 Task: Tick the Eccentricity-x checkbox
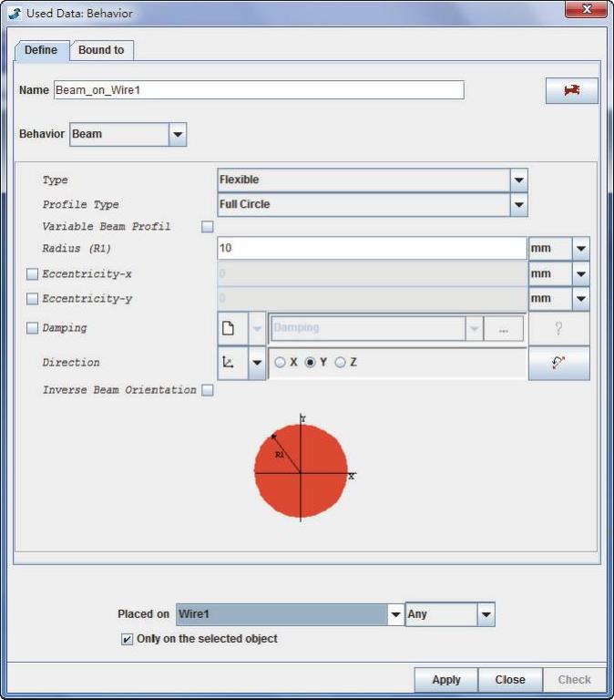(x=33, y=274)
